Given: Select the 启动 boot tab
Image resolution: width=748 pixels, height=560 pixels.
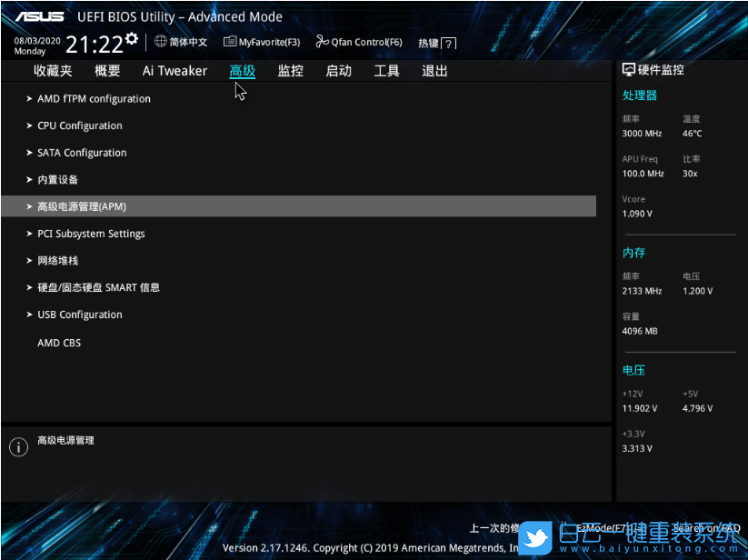Looking at the screenshot, I should pyautogui.click(x=338, y=71).
